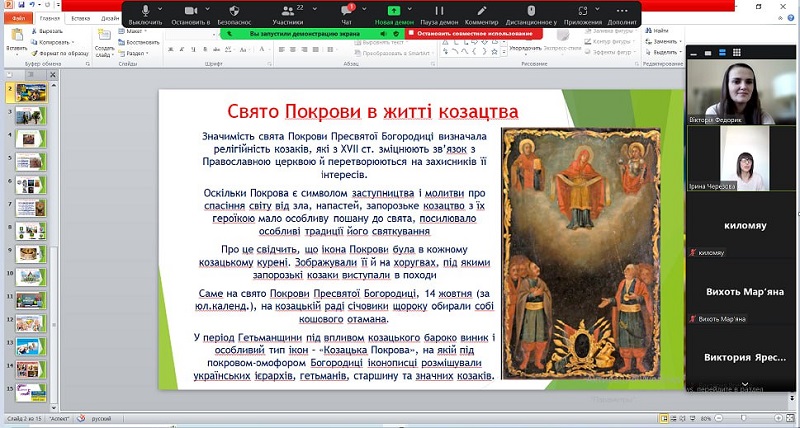This screenshot has height=428, width=800.
Task: Click русский language indicator in status bar
Action: point(101,419)
